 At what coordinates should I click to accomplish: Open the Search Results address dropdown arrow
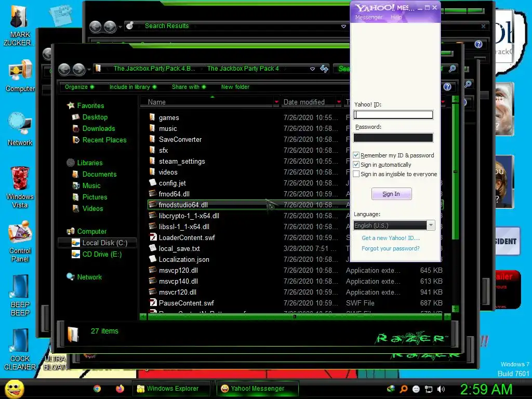343,26
